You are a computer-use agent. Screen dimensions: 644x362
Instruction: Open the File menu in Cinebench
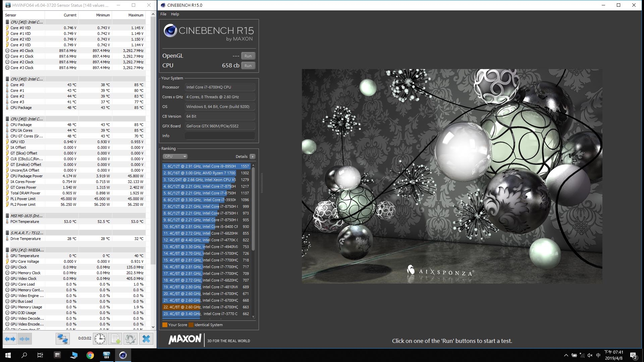(x=163, y=14)
